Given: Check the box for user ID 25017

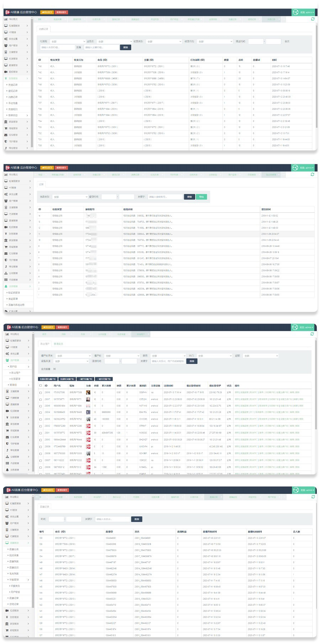Looking at the screenshot, I should (x=41, y=399).
